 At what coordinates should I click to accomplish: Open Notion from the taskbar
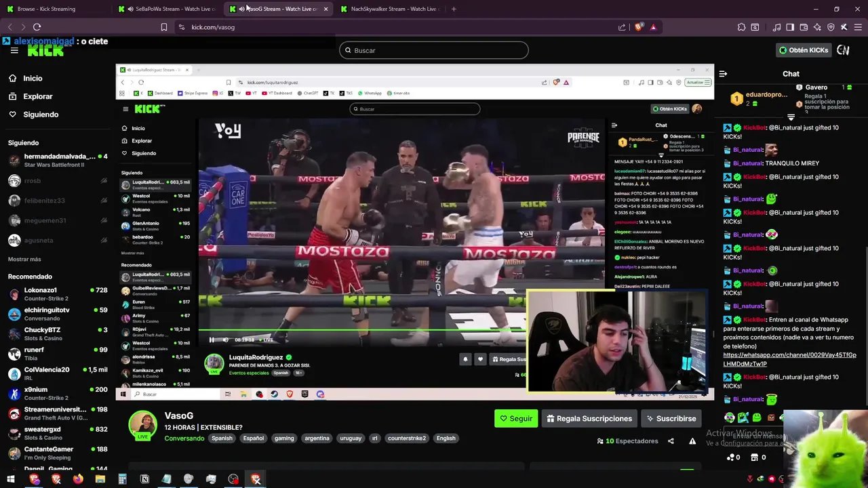pyautogui.click(x=144, y=479)
